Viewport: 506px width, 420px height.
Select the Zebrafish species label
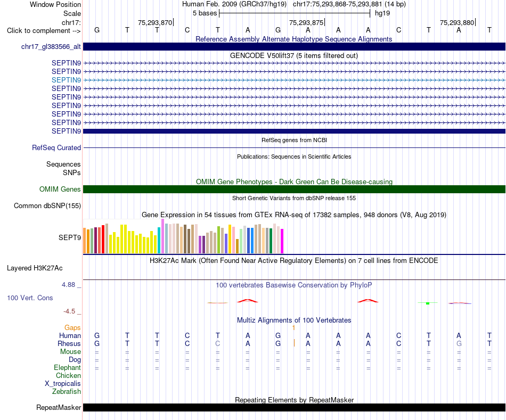(67, 392)
